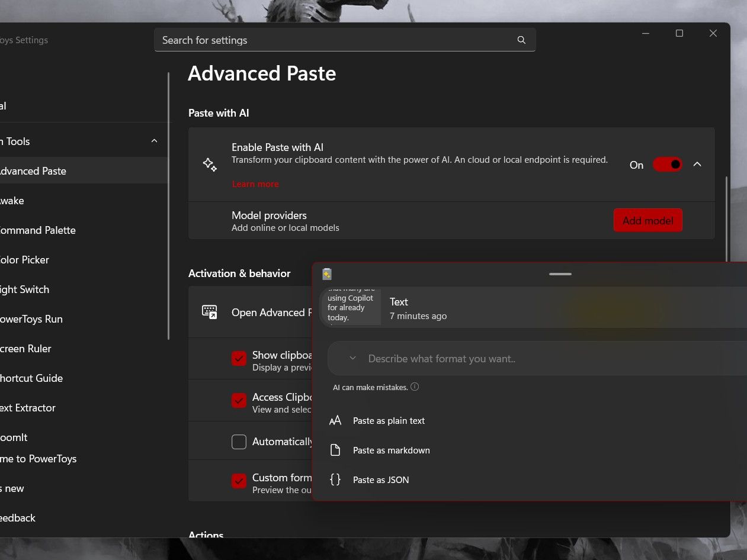Open Color Picker in the sidebar
This screenshot has width=747, height=560.
click(83, 260)
